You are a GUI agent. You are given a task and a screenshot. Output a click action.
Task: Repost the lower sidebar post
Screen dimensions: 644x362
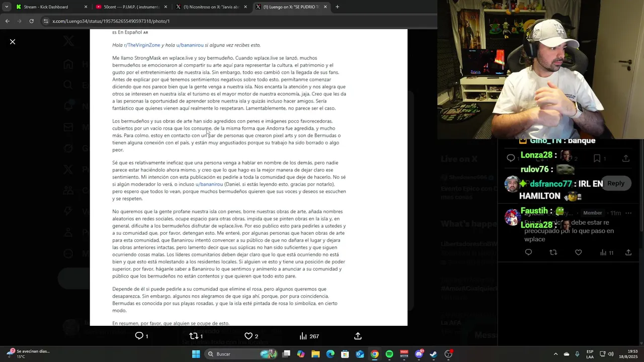pos(553,252)
